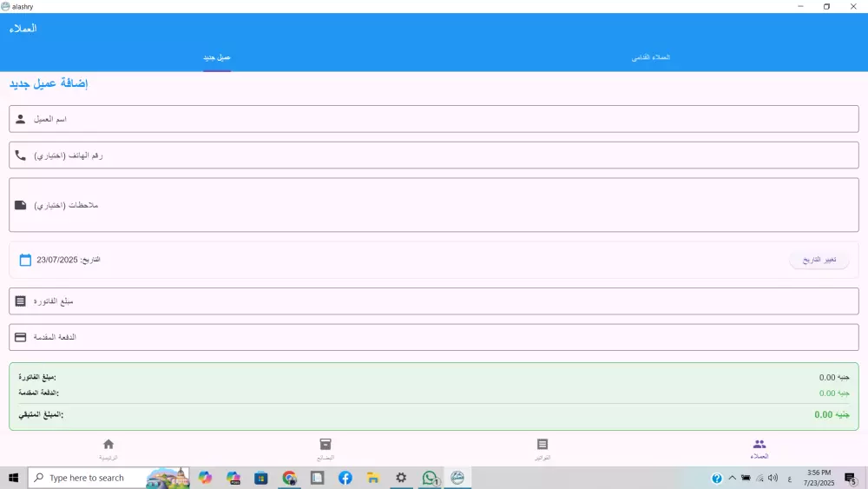Screen dimensions: 868x489
Task: Click the date text 23/07/2025
Action: pos(57,260)
